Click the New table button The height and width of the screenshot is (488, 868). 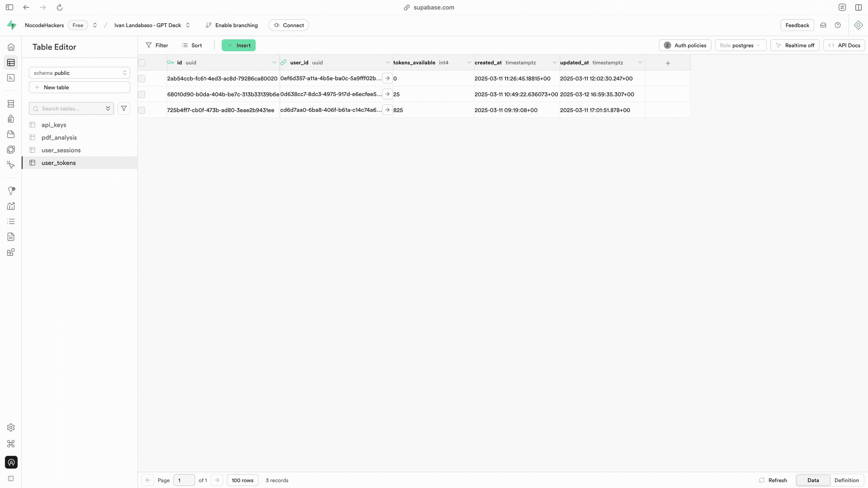[x=79, y=87]
